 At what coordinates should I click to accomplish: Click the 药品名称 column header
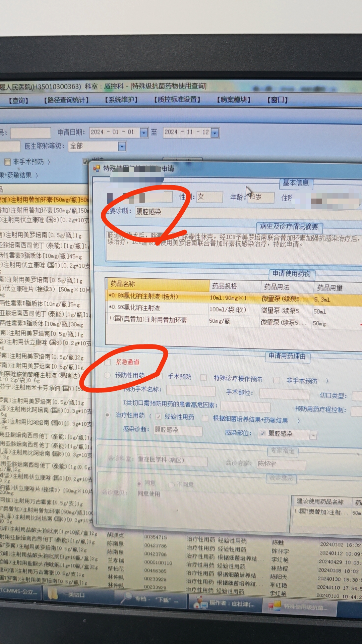(157, 284)
